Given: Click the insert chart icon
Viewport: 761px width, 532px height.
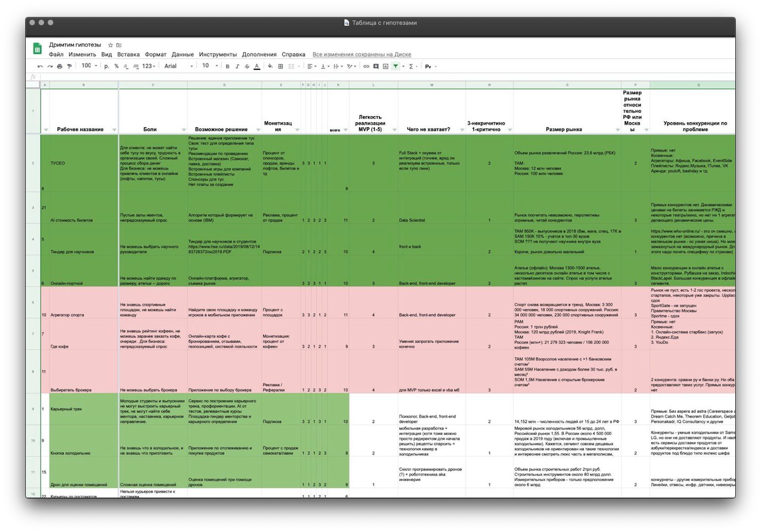Looking at the screenshot, I should point(385,67).
